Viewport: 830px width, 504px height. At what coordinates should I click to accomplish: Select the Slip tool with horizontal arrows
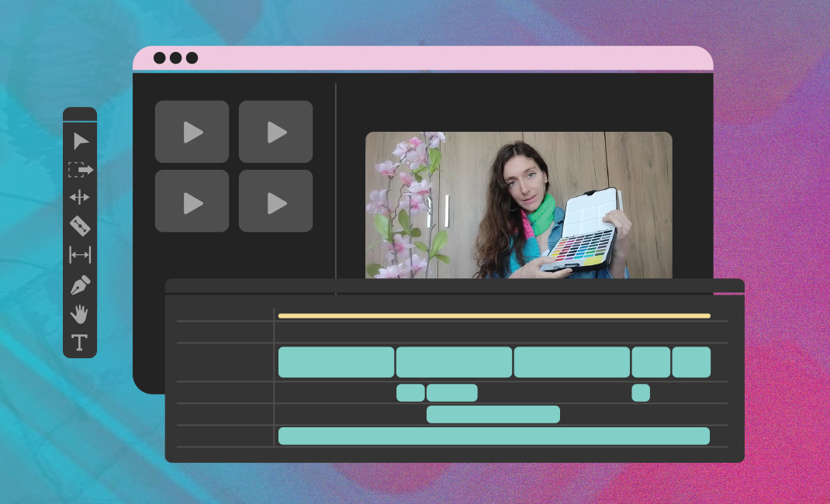(80, 254)
